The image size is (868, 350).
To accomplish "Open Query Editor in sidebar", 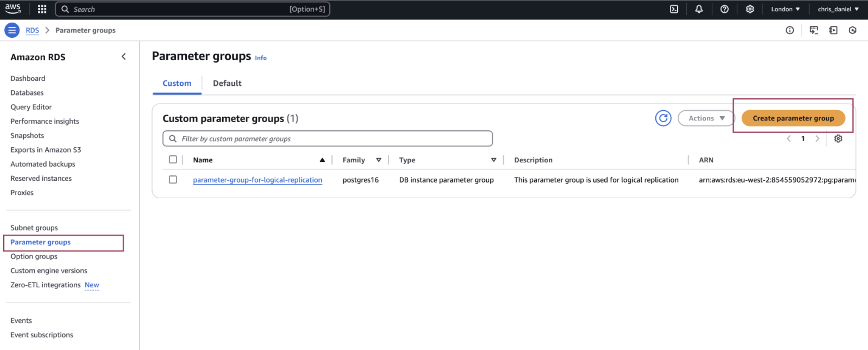I will [x=31, y=107].
